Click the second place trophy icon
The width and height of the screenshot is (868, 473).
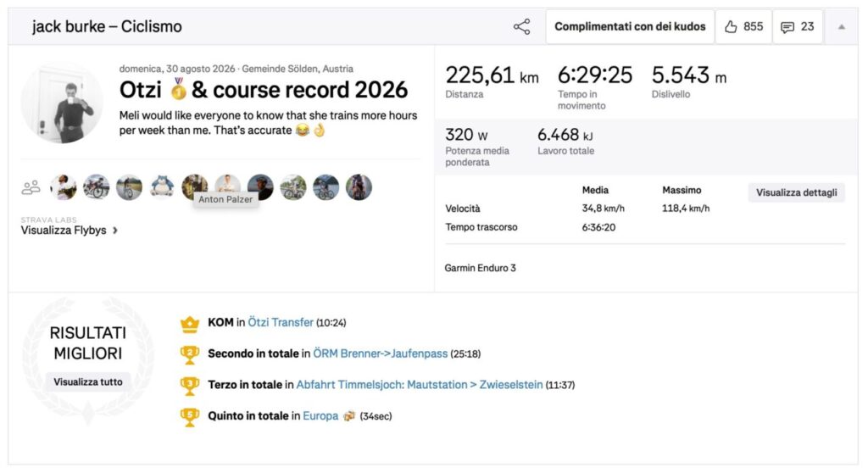[x=189, y=354]
